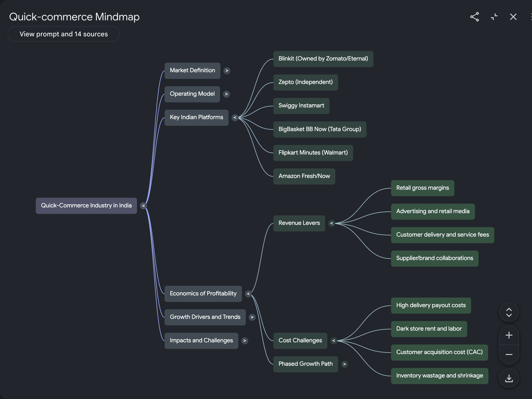
Task: Click the Amazon Fresh/Now node
Action: (x=304, y=176)
